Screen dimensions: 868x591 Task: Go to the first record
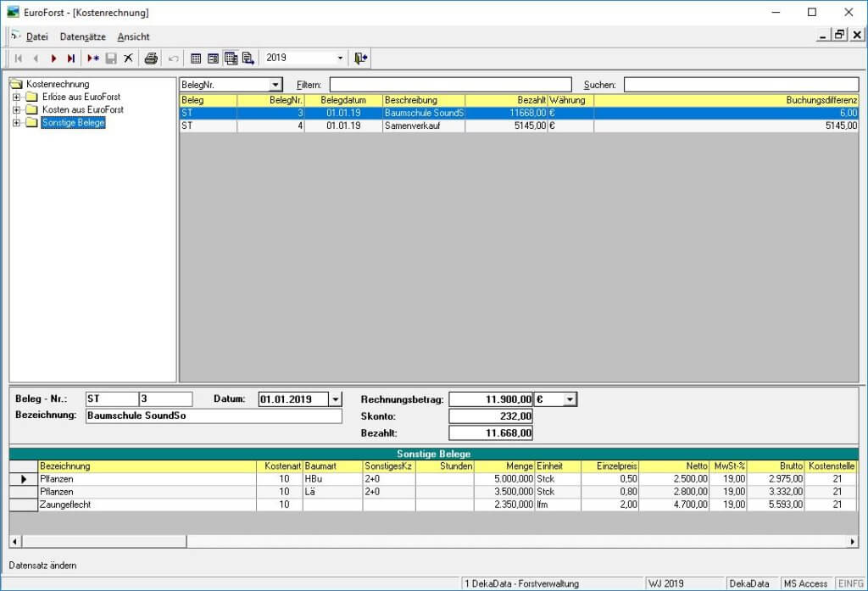19,59
